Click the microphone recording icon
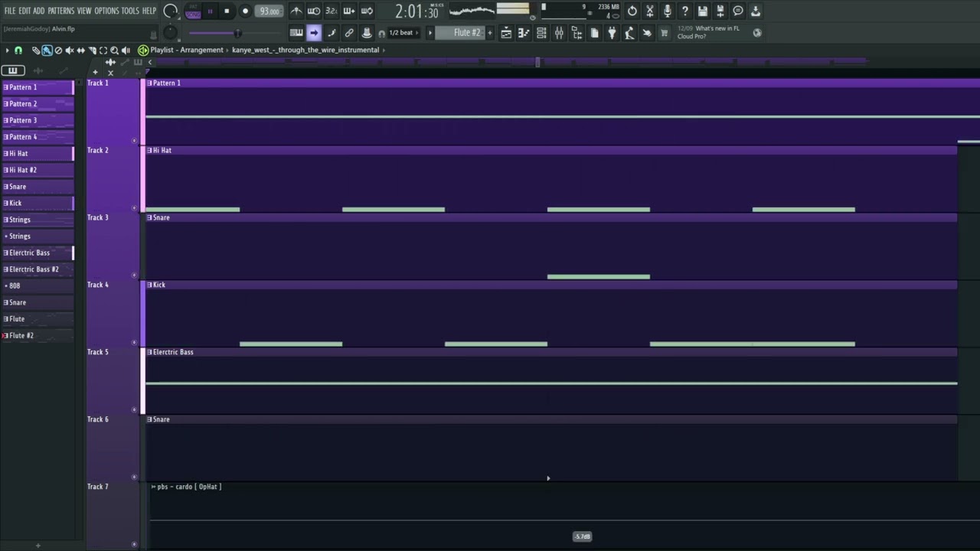Image resolution: width=980 pixels, height=551 pixels. (x=667, y=11)
